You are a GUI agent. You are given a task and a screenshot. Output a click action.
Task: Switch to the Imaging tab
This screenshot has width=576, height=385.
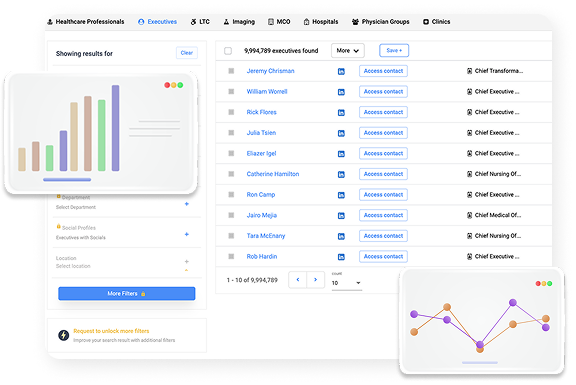[x=239, y=22]
